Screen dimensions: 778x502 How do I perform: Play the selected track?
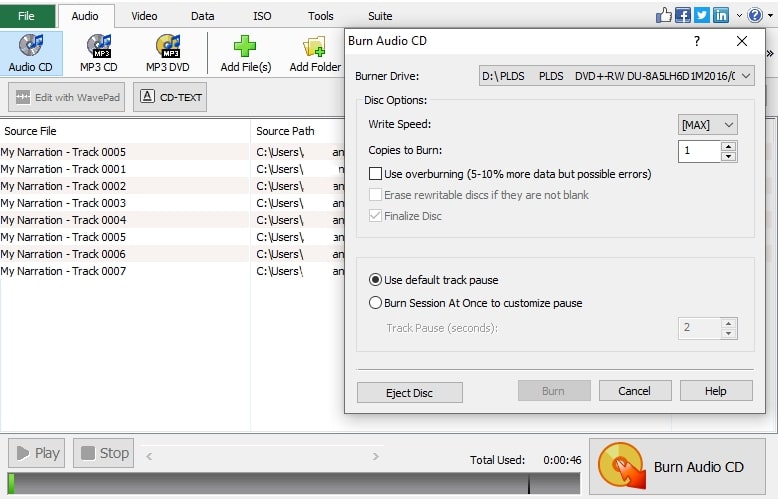pyautogui.click(x=36, y=453)
